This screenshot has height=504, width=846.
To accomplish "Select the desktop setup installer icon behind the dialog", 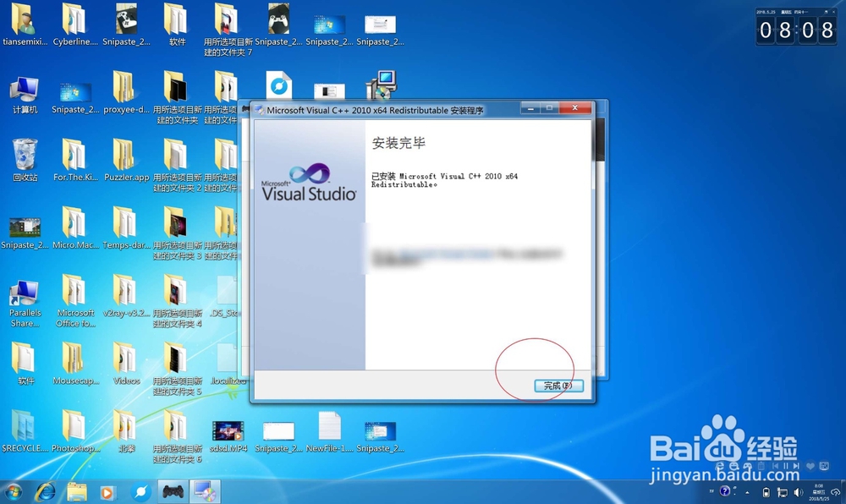I will pyautogui.click(x=382, y=85).
